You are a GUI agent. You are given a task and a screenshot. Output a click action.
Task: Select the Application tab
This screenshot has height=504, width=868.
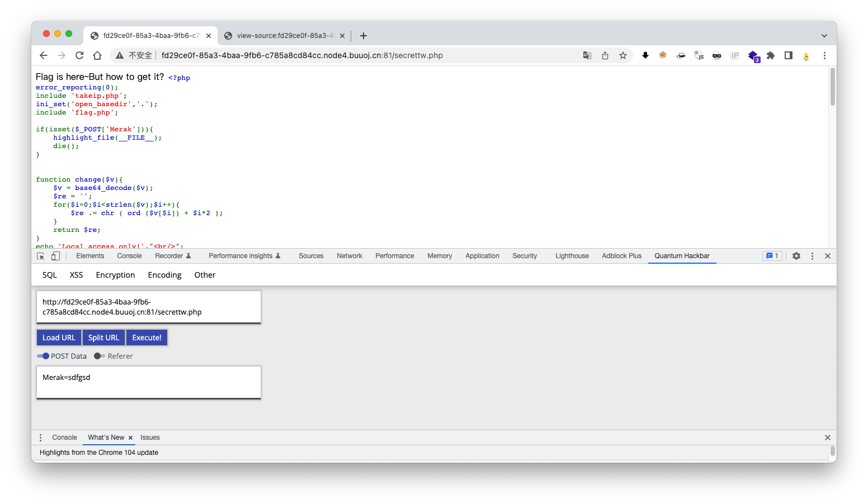482,256
